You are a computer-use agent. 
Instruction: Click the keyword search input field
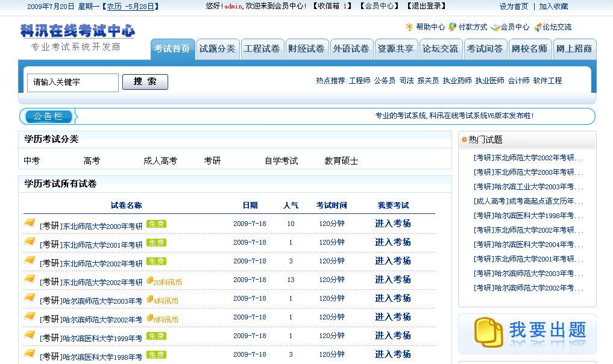(73, 83)
